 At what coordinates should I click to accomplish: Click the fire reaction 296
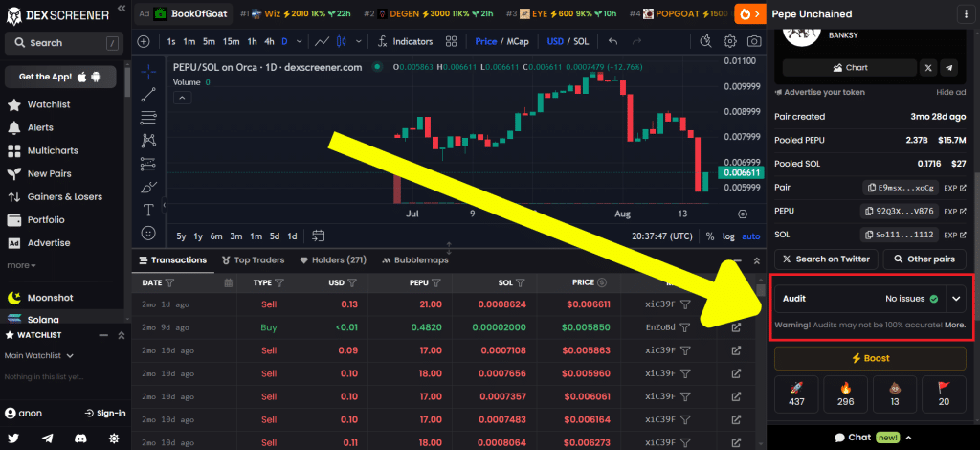pyautogui.click(x=846, y=394)
